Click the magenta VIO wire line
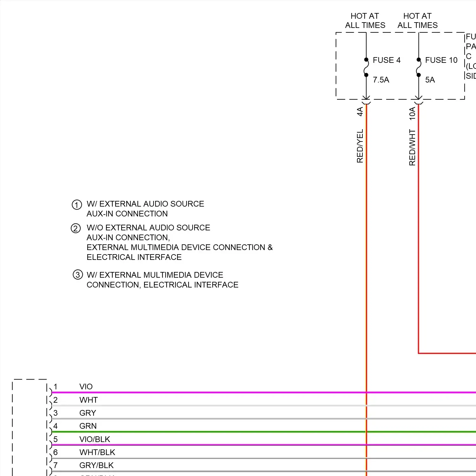The height and width of the screenshot is (476, 476). pyautogui.click(x=263, y=393)
